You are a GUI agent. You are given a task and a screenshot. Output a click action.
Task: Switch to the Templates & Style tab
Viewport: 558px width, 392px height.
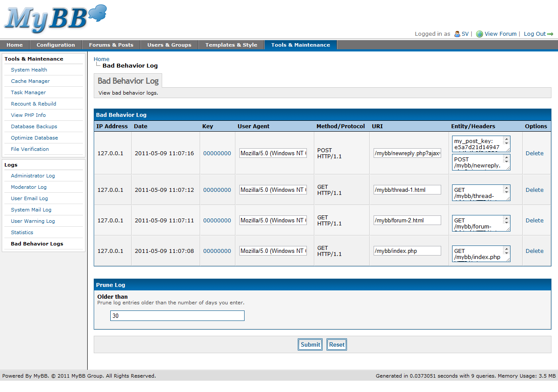coord(231,45)
